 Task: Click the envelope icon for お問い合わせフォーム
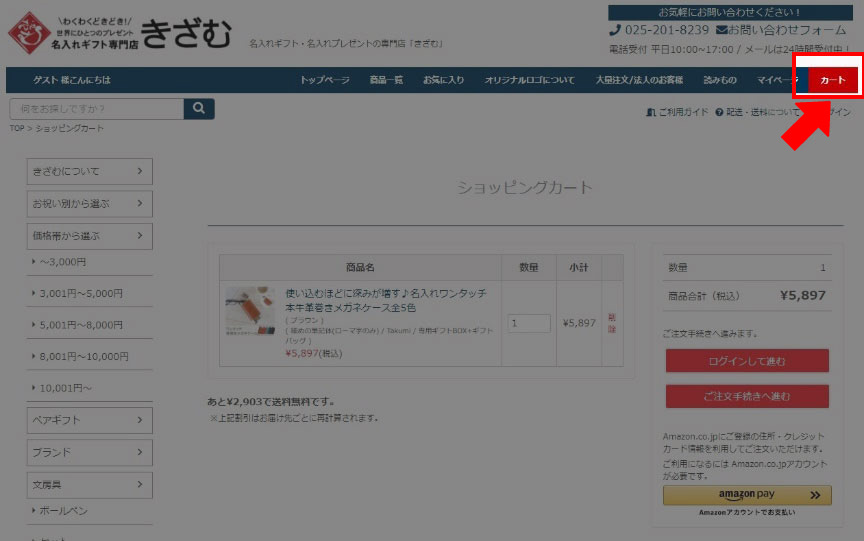pos(722,30)
